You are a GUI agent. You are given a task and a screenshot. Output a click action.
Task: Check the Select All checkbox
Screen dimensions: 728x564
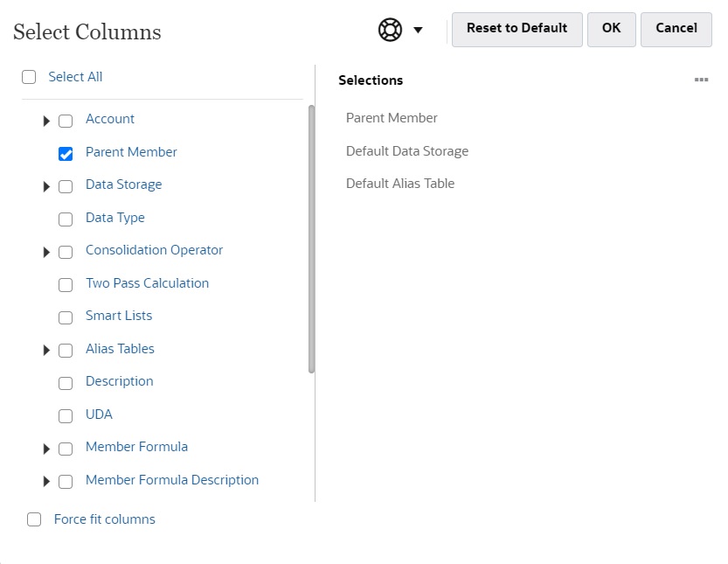point(29,77)
